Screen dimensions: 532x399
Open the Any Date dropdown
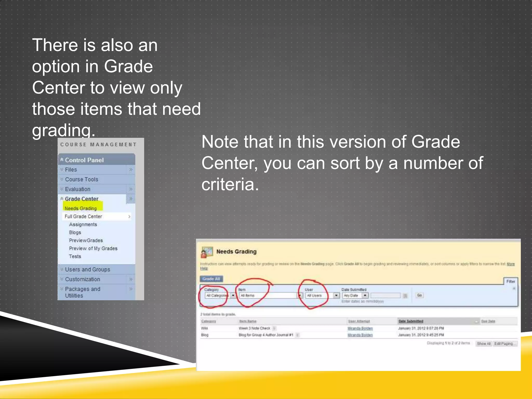click(355, 296)
